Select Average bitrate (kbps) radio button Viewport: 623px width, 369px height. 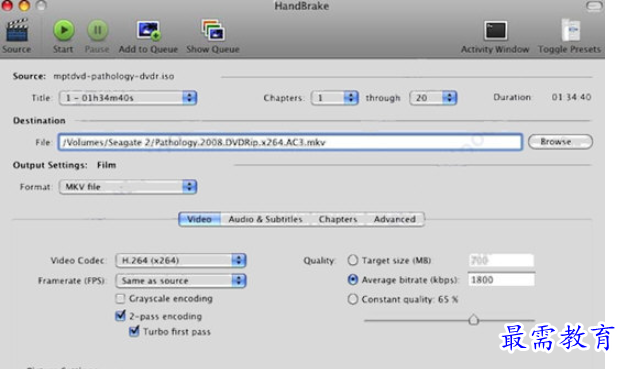click(x=352, y=280)
